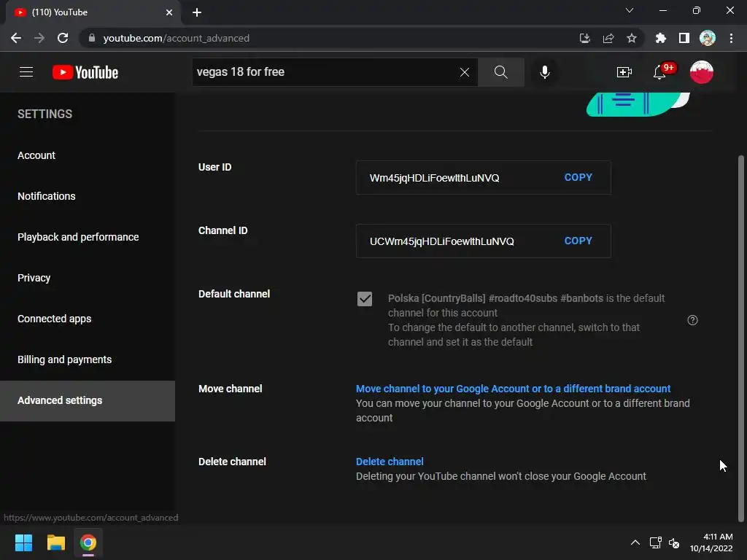Viewport: 747px width, 560px height.
Task: Open the account avatar menu
Action: pos(701,72)
